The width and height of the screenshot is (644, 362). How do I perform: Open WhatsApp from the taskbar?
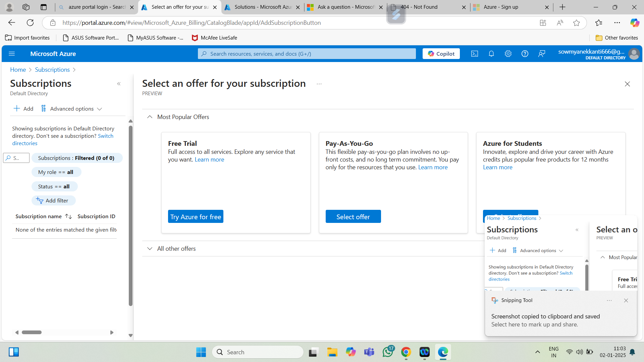(x=388, y=352)
